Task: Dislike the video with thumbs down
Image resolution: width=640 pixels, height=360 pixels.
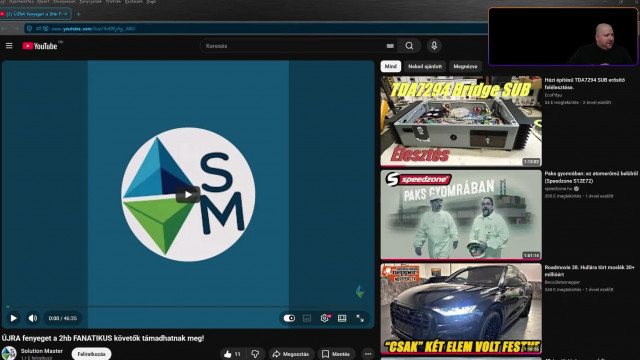Action: pos(256,354)
